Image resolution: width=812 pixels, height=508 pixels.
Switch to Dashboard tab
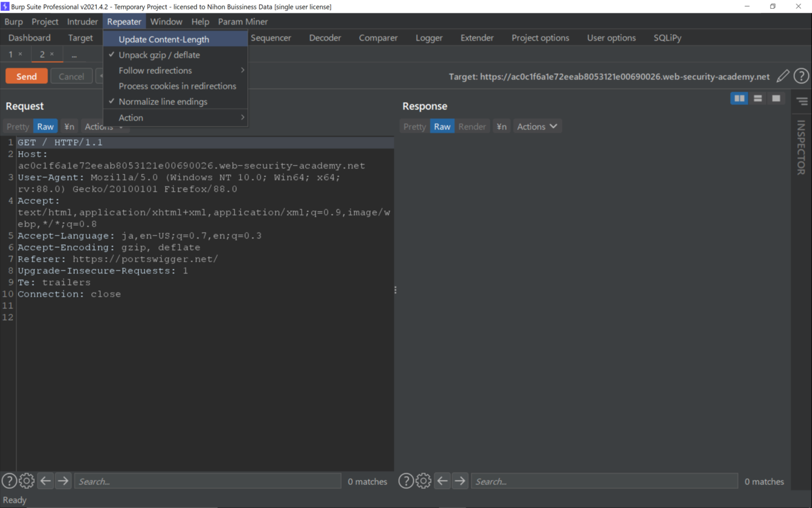pyautogui.click(x=30, y=38)
